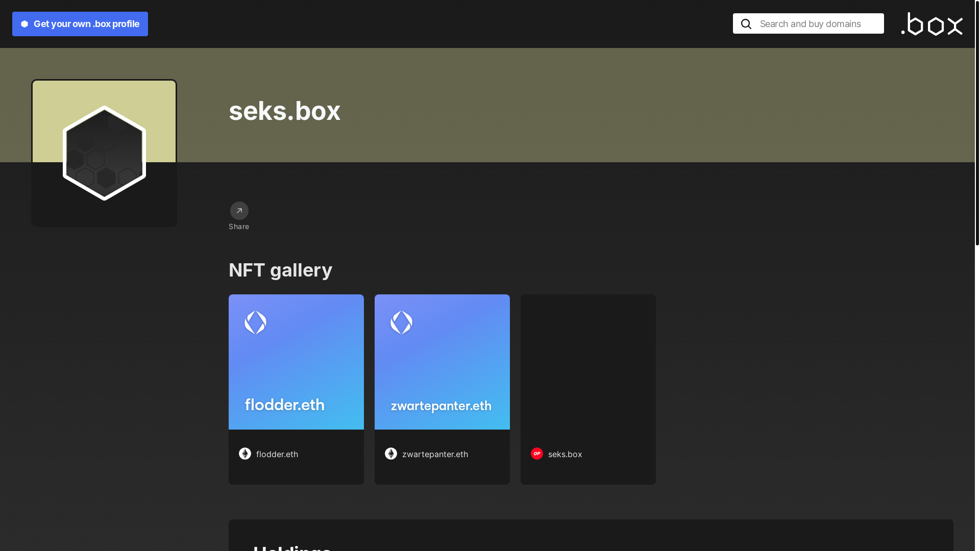Open the flodder.eth NFT image
This screenshot has width=980, height=551.
(x=296, y=362)
